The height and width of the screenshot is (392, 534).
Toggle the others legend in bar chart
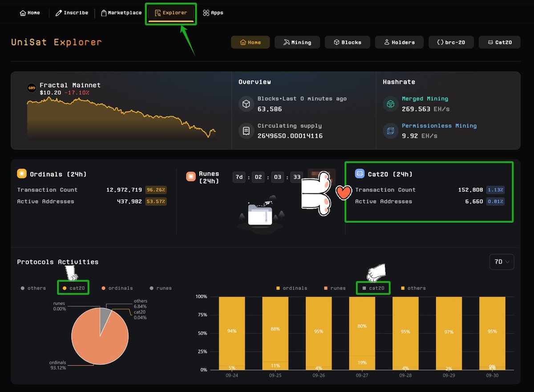click(x=413, y=288)
